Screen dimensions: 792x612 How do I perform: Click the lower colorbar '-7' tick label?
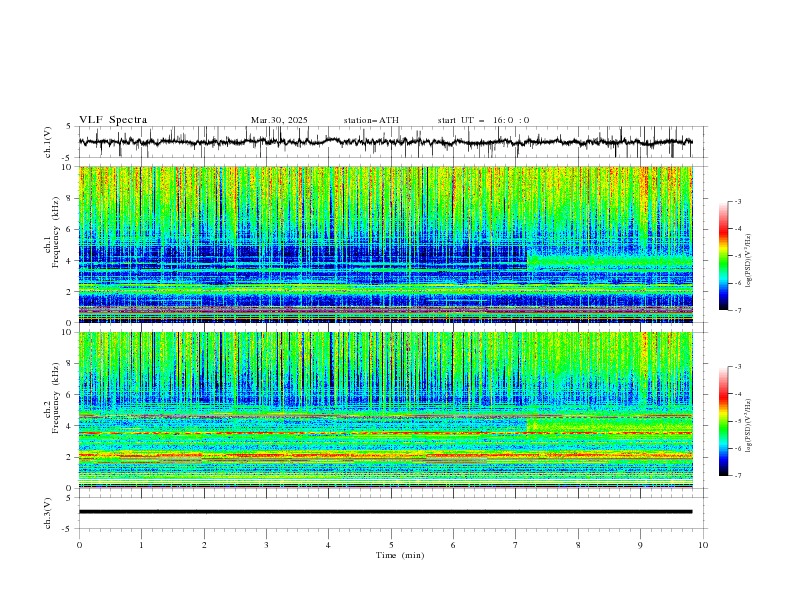pos(737,476)
